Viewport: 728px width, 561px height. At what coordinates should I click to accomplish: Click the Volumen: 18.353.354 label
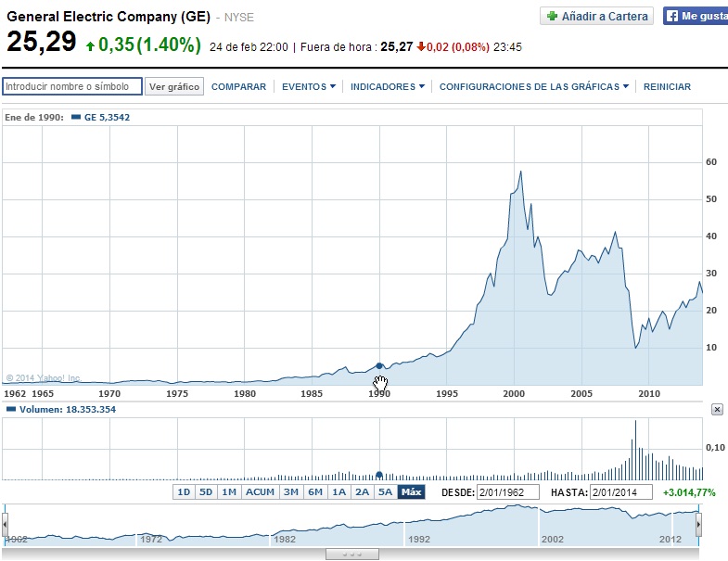pyautogui.click(x=68, y=409)
